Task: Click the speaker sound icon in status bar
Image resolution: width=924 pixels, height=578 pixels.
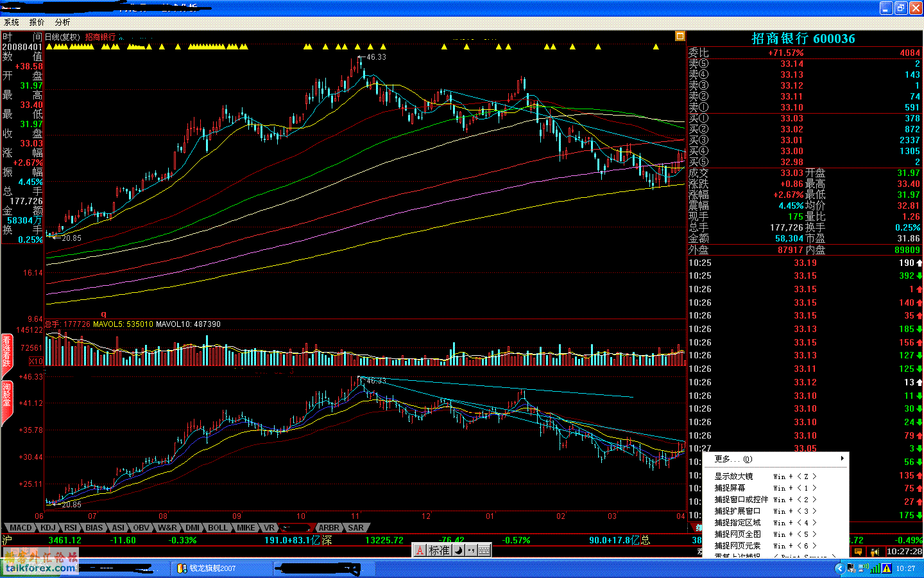Action: (x=875, y=552)
